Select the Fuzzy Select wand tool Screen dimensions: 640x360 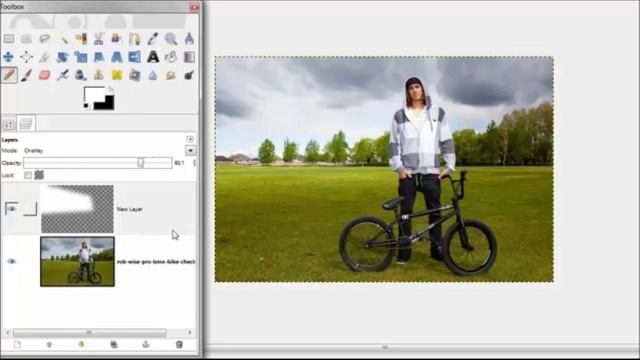pos(62,39)
